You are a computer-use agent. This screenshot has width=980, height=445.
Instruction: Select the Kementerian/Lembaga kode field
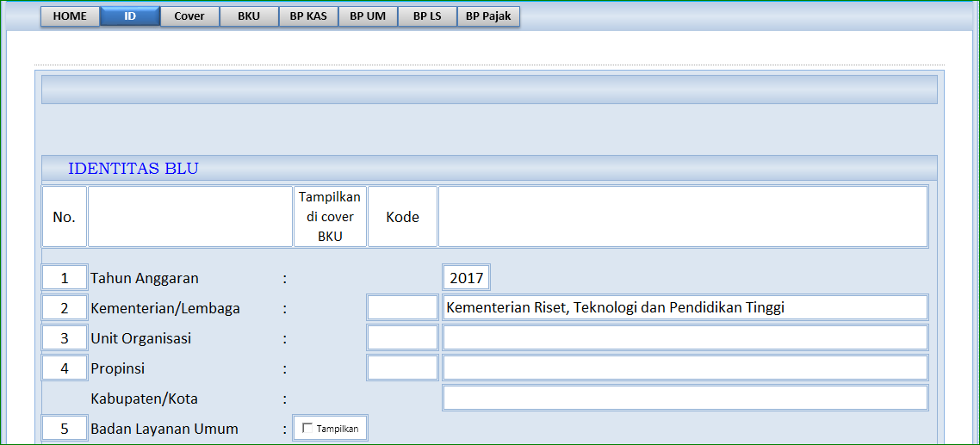[x=402, y=307]
